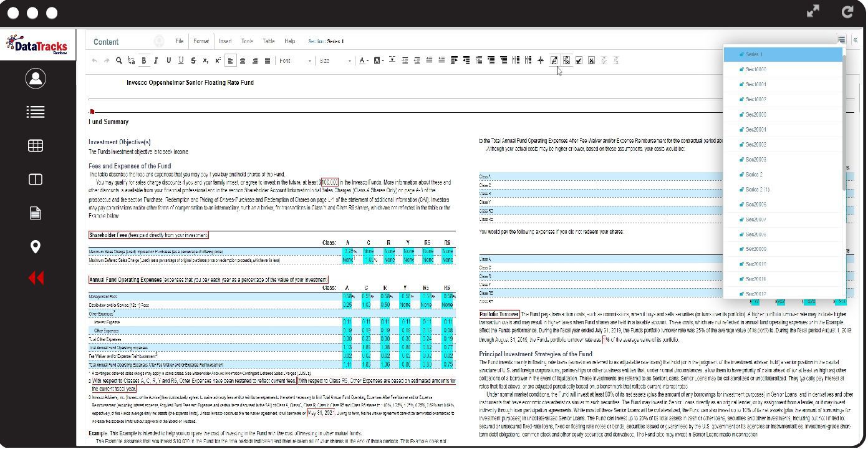The image size is (868, 449).
Task: Refresh the page with reload icon
Action: (847, 11)
